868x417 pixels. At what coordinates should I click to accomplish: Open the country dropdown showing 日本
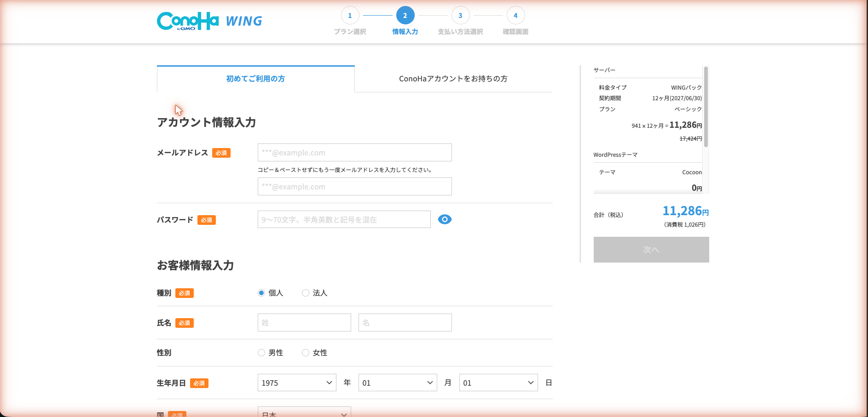[x=304, y=412]
